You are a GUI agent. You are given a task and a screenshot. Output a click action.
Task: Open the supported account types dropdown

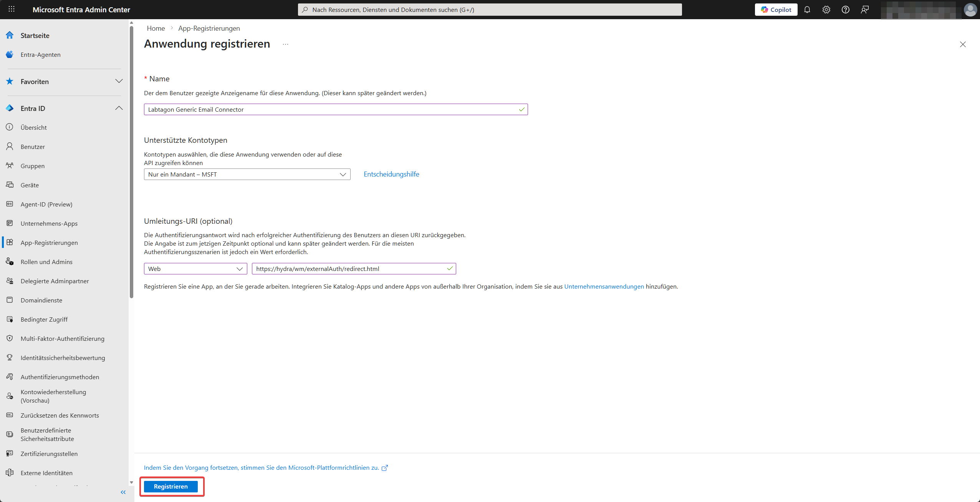(247, 174)
